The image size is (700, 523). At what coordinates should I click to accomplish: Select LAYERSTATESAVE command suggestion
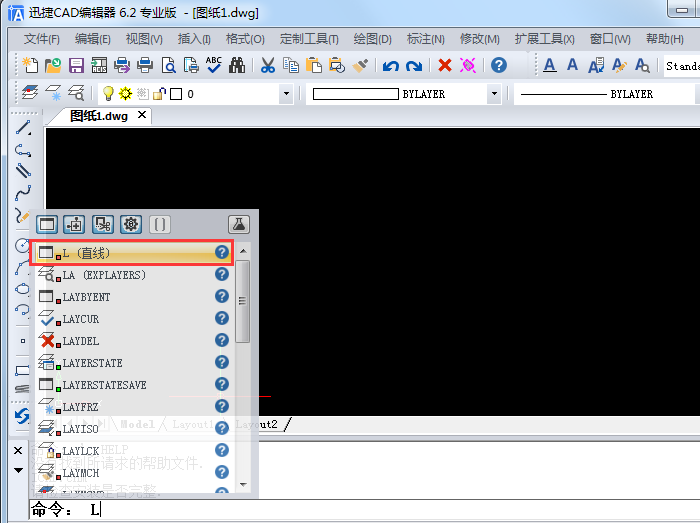pyautogui.click(x=134, y=384)
